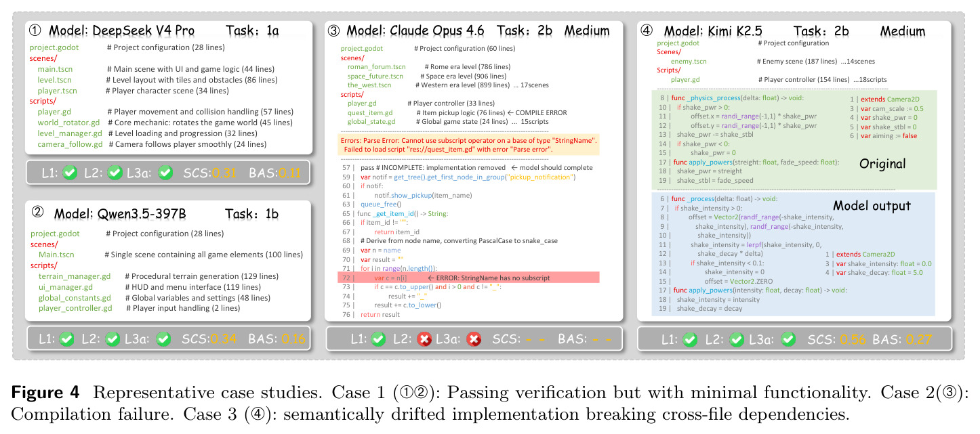
Task: Click the green L3a checkmark in the DeepSeek panel
Action: [165, 173]
